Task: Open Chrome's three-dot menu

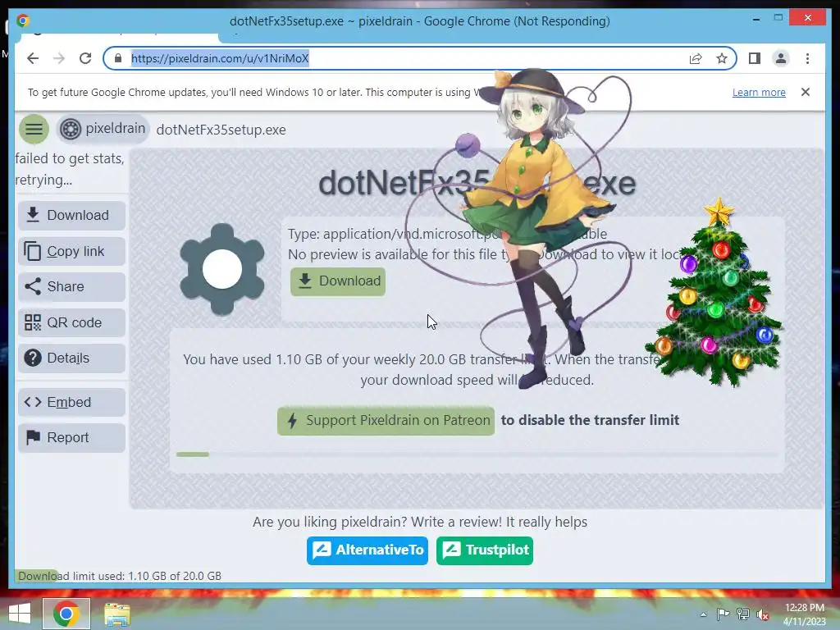Action: coord(807,58)
